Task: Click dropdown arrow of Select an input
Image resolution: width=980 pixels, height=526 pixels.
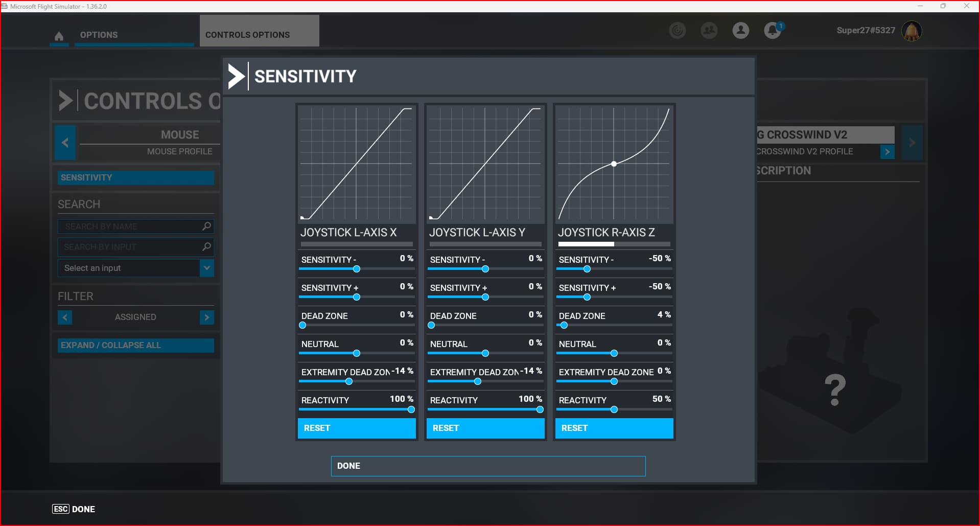Action: coord(207,268)
